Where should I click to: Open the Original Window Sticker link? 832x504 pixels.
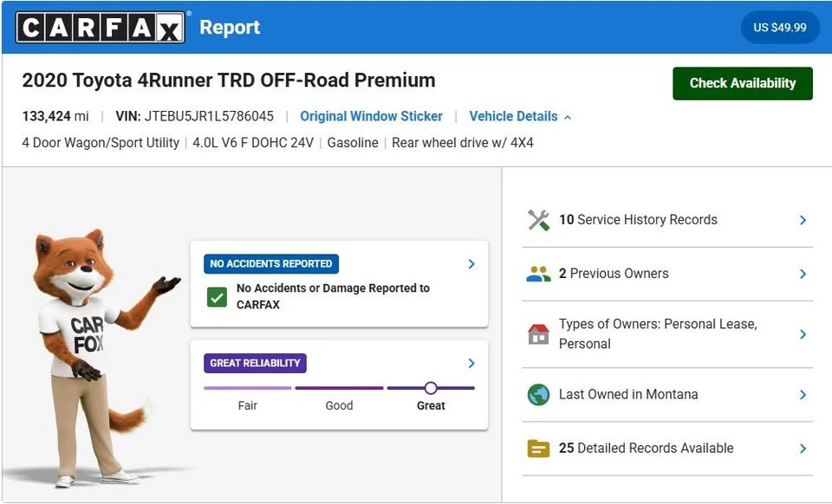(x=371, y=116)
